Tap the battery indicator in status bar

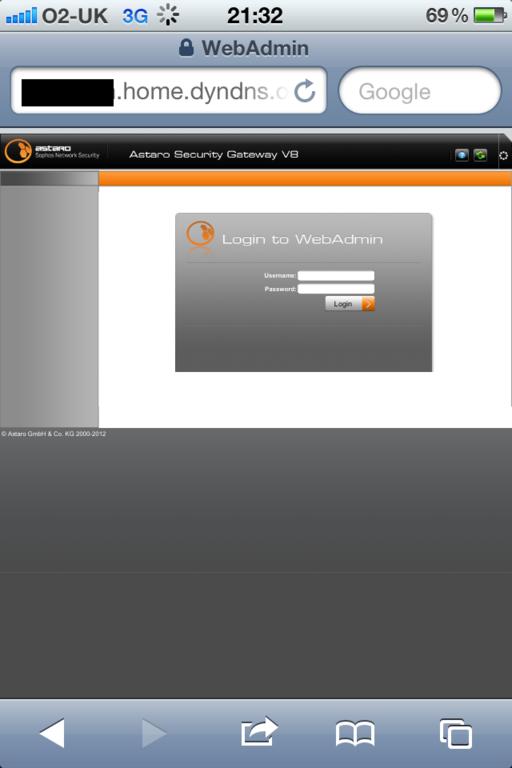coord(490,16)
